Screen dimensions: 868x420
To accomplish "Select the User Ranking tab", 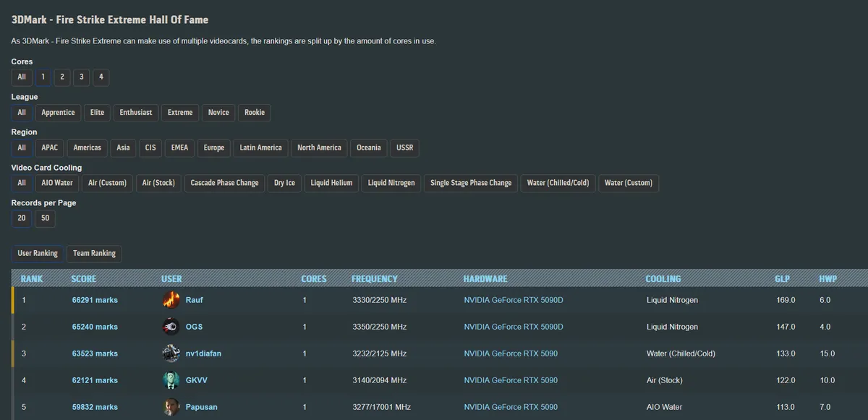I will [x=38, y=253].
